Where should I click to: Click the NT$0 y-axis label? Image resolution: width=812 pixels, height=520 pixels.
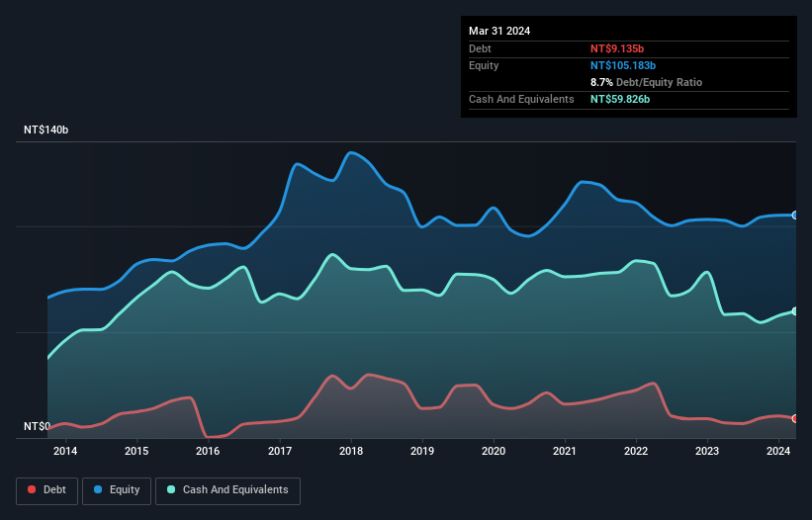37,426
